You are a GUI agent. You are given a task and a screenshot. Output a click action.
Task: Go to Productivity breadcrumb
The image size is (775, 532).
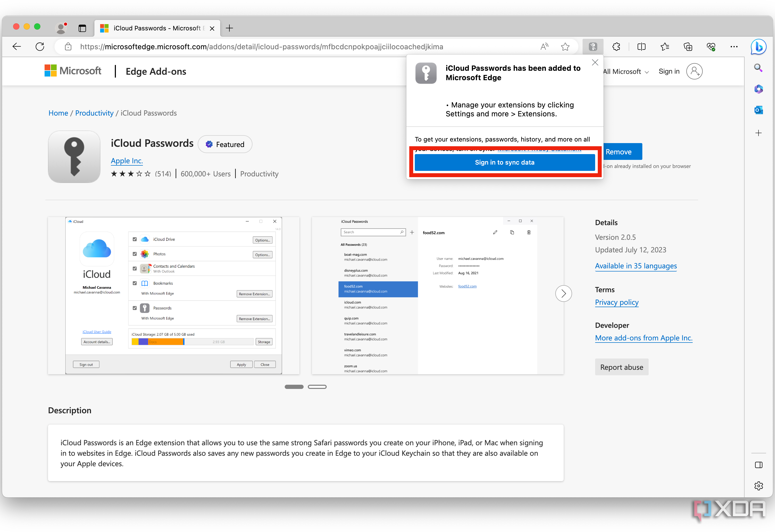pyautogui.click(x=94, y=113)
